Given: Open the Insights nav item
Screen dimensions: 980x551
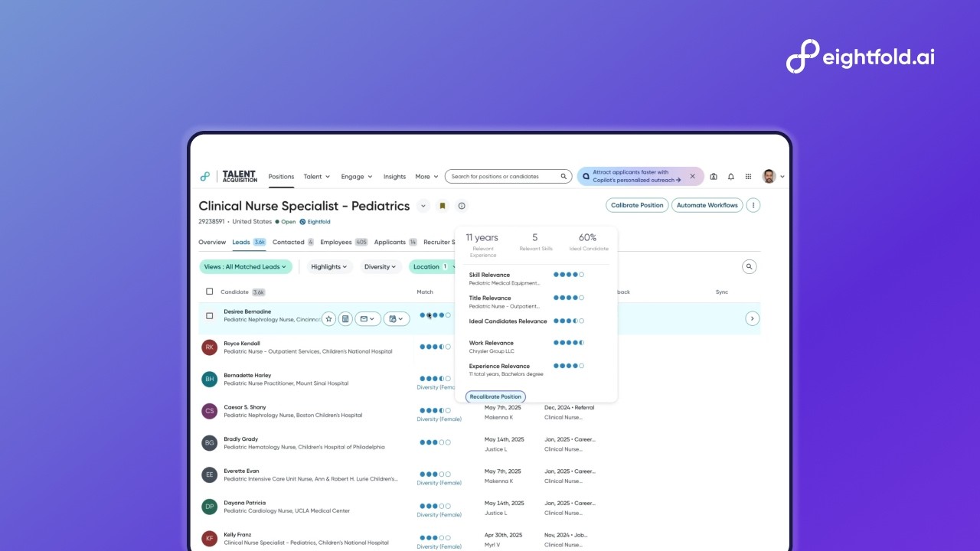Looking at the screenshot, I should click(x=394, y=177).
